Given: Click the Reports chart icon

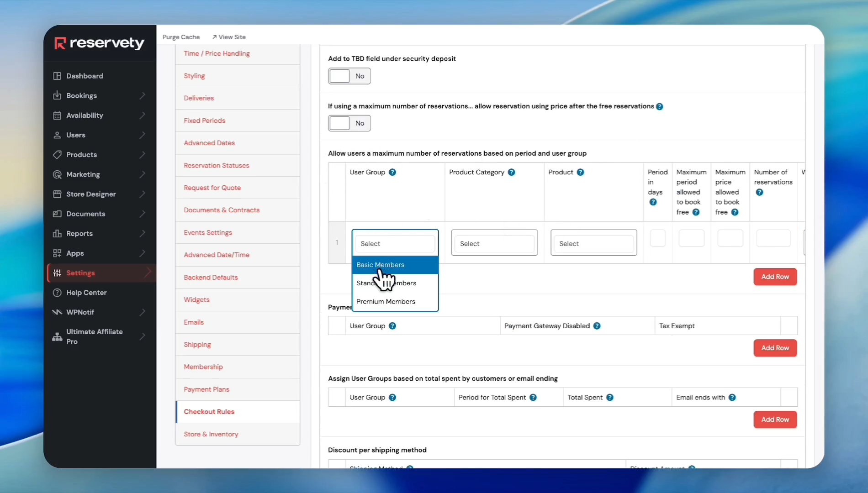Looking at the screenshot, I should [57, 234].
